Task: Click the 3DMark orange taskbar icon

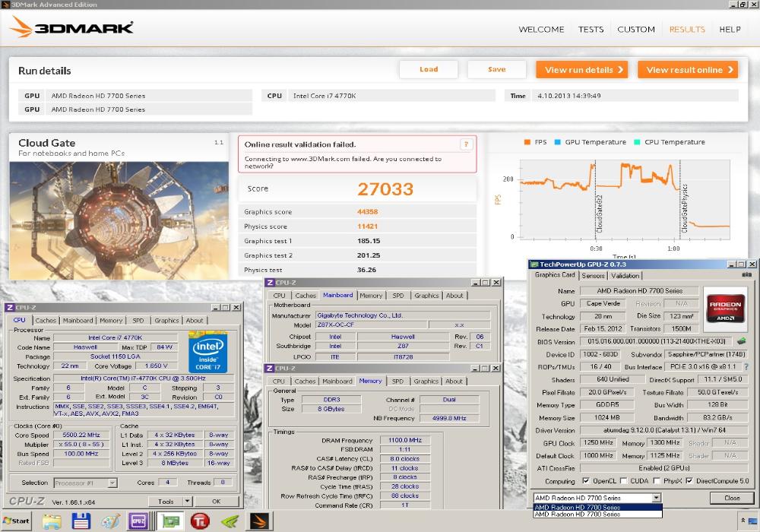Action: [259, 521]
